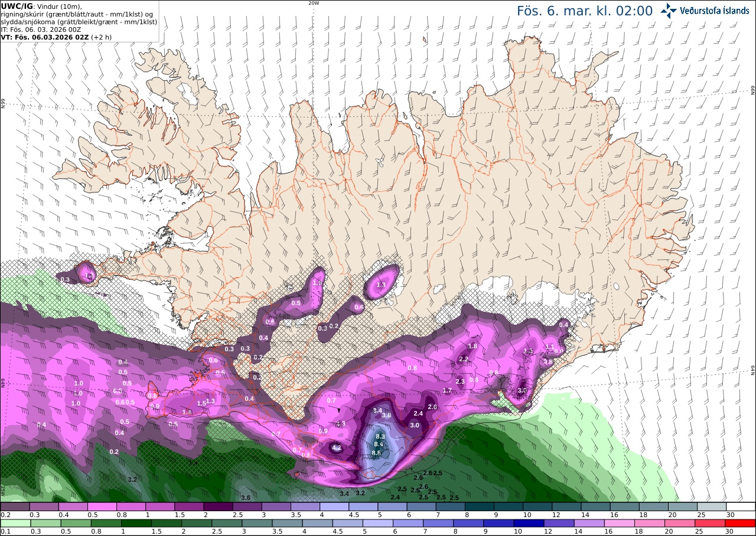Top legend row: click swatch starting at 0.2
The height and width of the screenshot is (536, 756).
tap(15, 506)
